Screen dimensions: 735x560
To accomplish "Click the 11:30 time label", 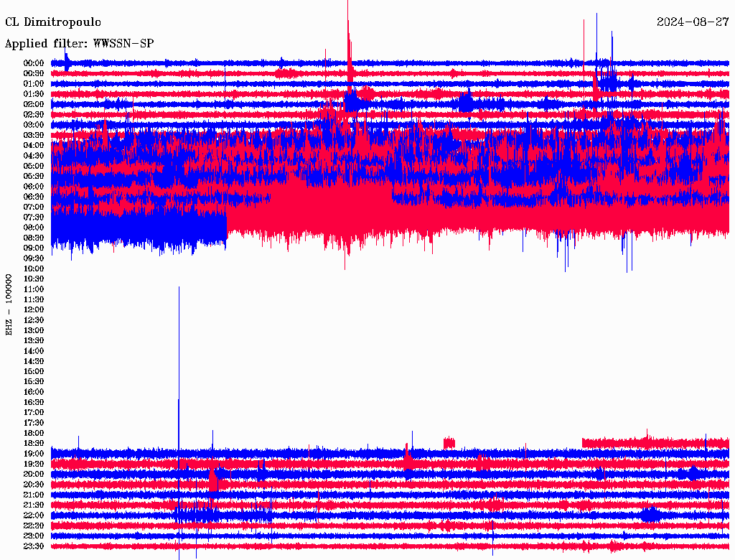I will pos(34,299).
